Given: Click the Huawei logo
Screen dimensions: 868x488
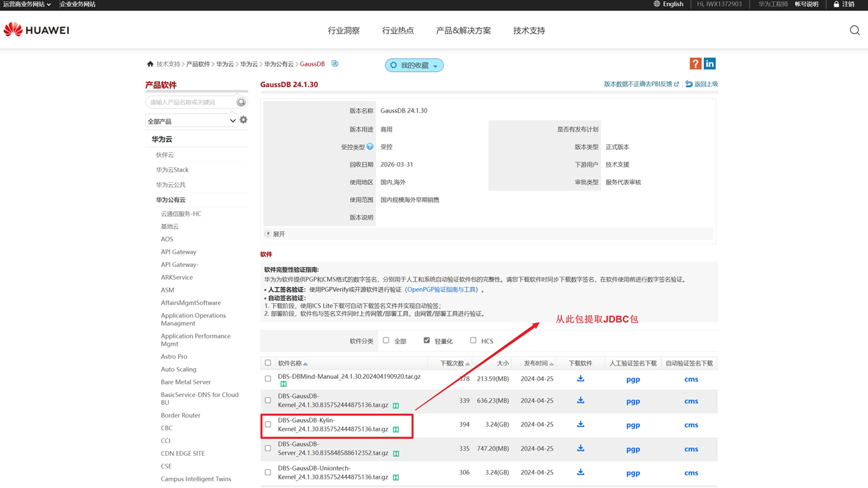Looking at the screenshot, I should [36, 30].
